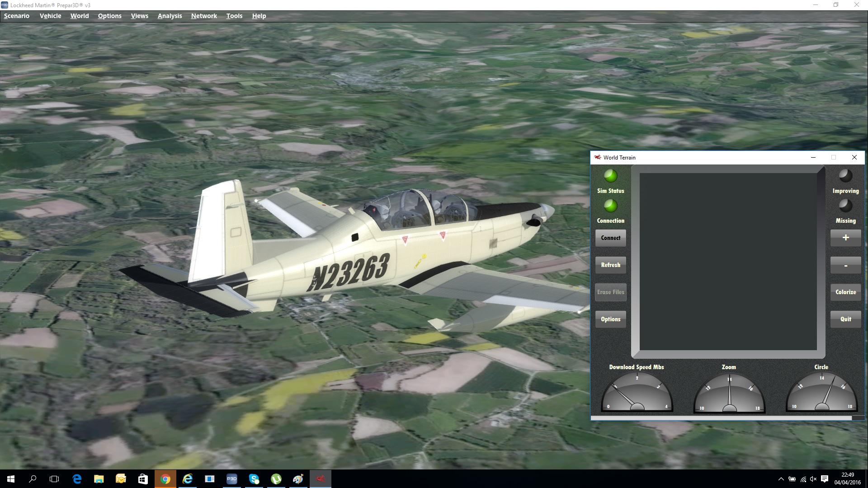Expand the Views menu dropdown
The image size is (868, 488).
(139, 16)
